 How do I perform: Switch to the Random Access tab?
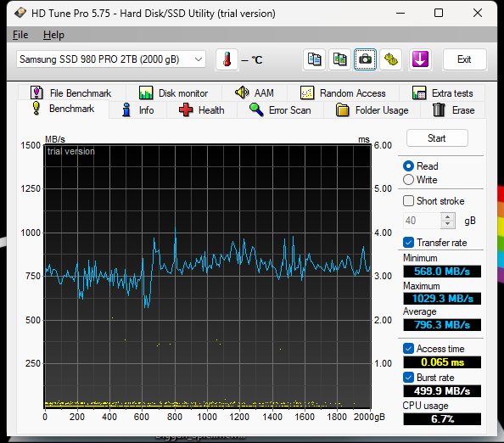pos(343,93)
